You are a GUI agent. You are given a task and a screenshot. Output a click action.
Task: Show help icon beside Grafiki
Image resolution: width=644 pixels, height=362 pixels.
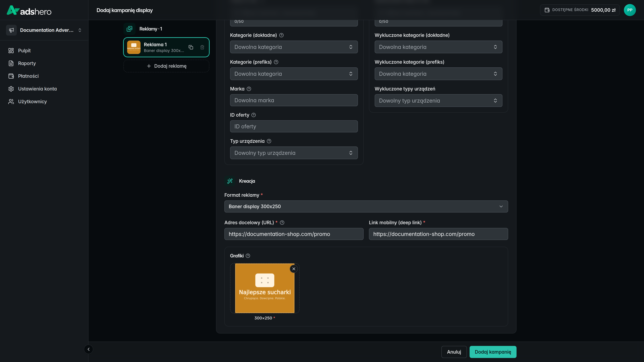click(x=248, y=256)
